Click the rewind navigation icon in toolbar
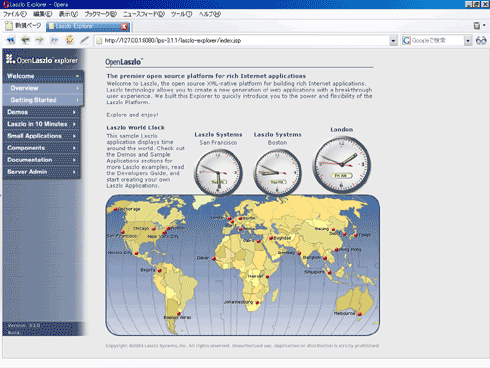The height and width of the screenshot is (368, 490). click(11, 40)
